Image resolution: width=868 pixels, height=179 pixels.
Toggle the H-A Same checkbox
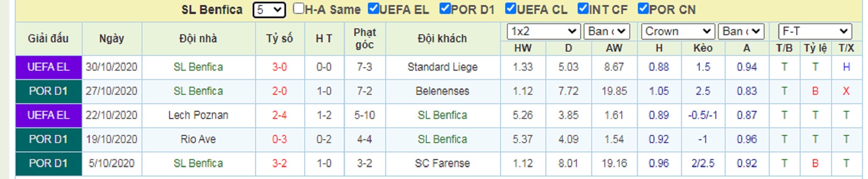tap(298, 8)
